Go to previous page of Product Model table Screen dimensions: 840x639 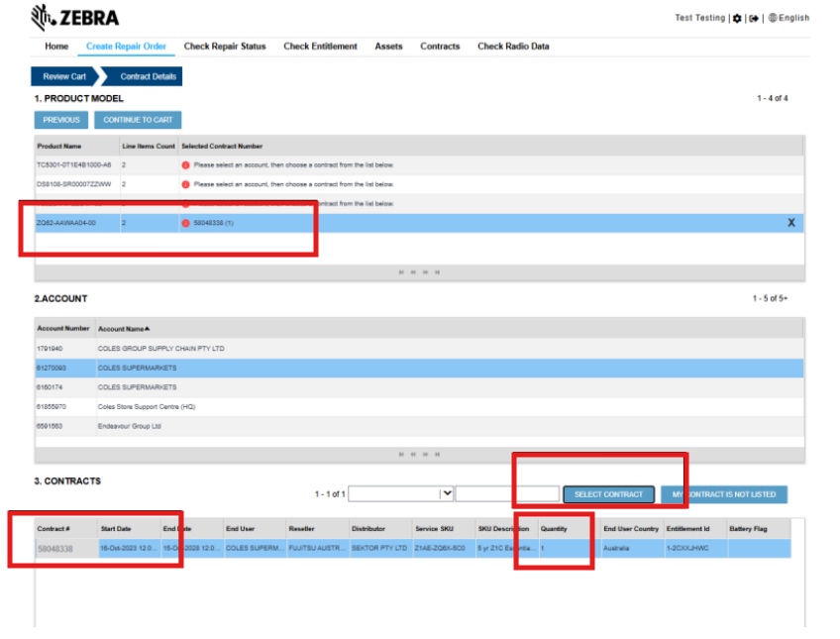click(x=414, y=272)
